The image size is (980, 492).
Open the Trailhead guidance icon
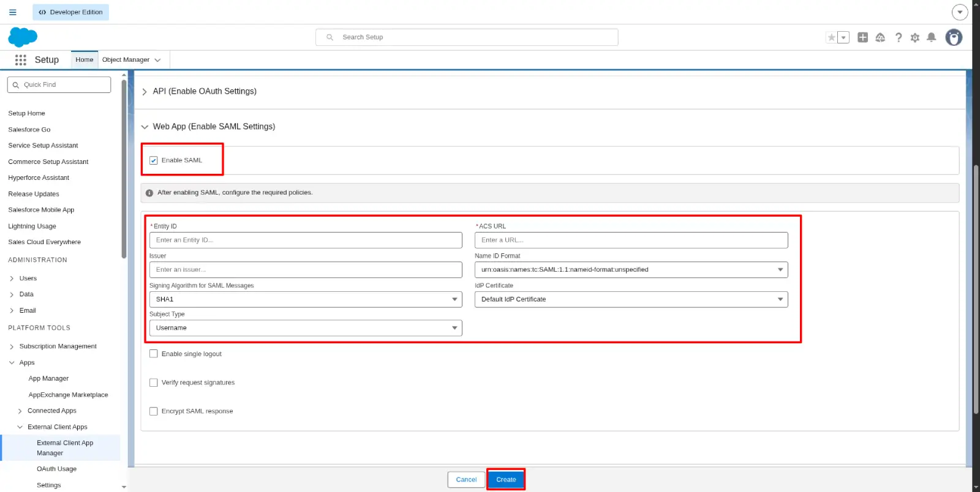click(880, 37)
